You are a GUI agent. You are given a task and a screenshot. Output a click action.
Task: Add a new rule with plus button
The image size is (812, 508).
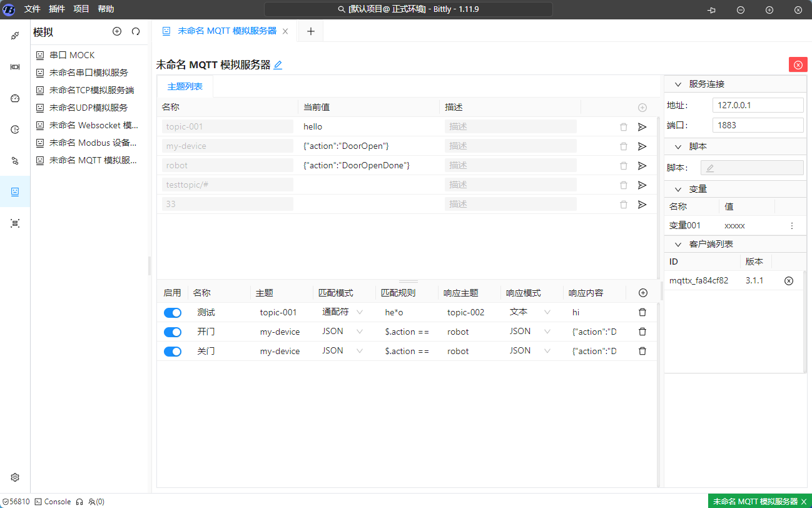point(642,292)
